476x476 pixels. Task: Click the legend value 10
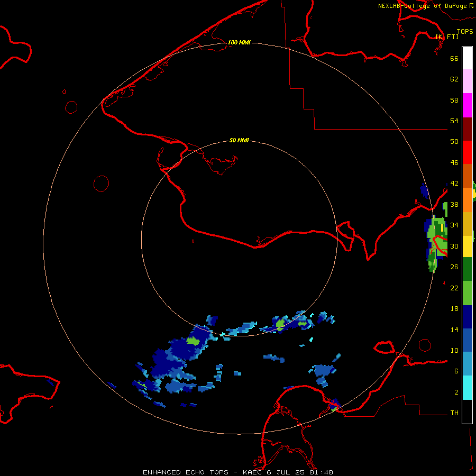click(454, 350)
